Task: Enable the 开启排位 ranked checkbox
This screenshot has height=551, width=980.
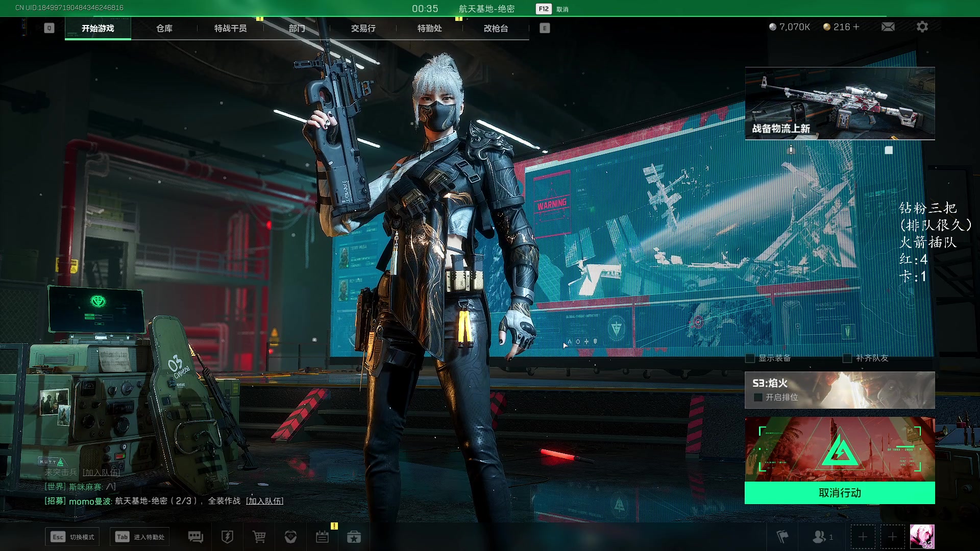Action: pyautogui.click(x=758, y=397)
